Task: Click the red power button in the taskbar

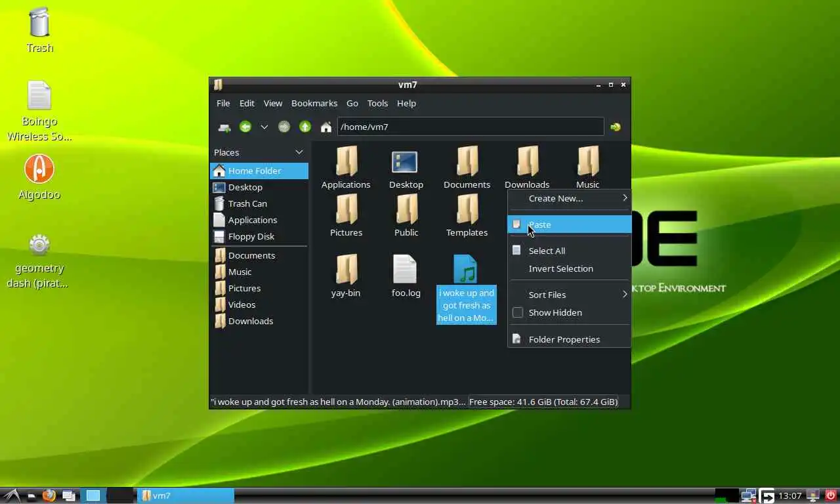Action: pos(830,495)
